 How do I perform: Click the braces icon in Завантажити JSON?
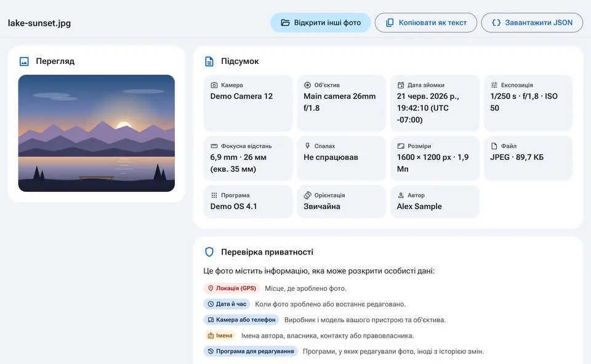pyautogui.click(x=496, y=23)
